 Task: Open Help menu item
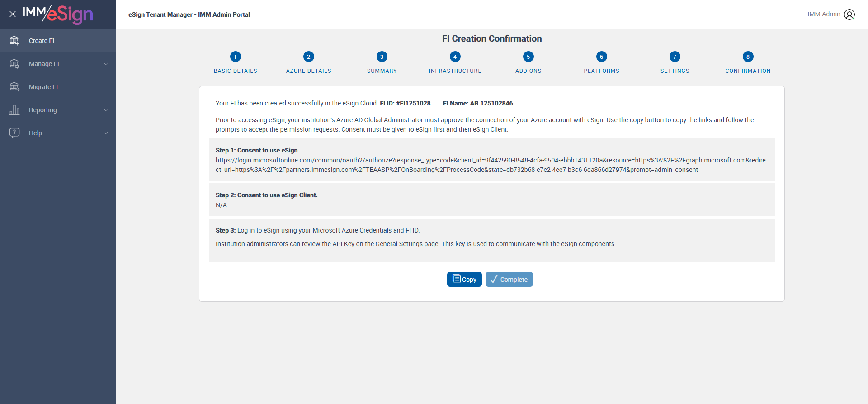click(58, 133)
